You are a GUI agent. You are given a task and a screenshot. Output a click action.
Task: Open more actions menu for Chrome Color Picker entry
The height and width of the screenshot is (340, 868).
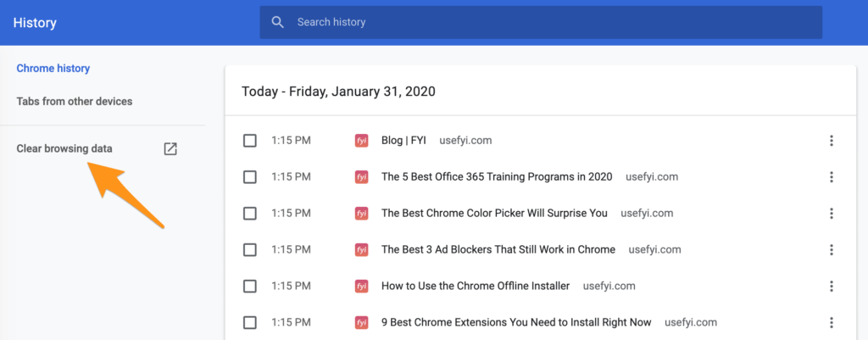tap(831, 213)
